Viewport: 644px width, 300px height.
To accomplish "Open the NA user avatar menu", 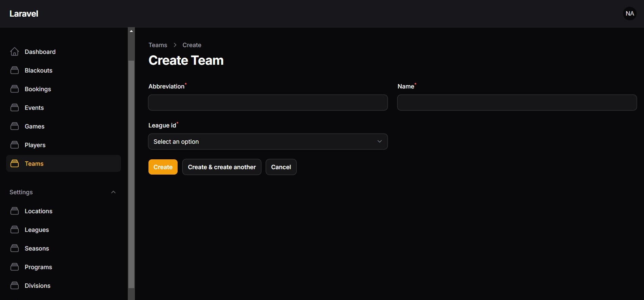I will point(629,14).
